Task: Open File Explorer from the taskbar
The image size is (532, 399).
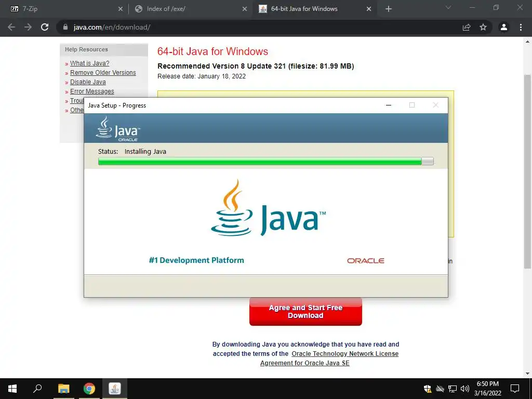Action: coord(63,389)
